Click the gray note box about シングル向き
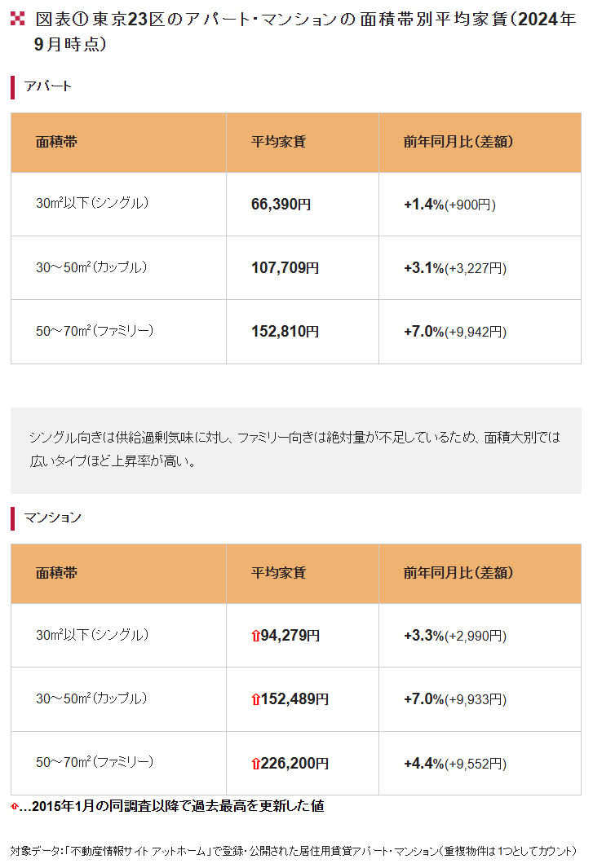This screenshot has height=868, width=593. point(296,451)
